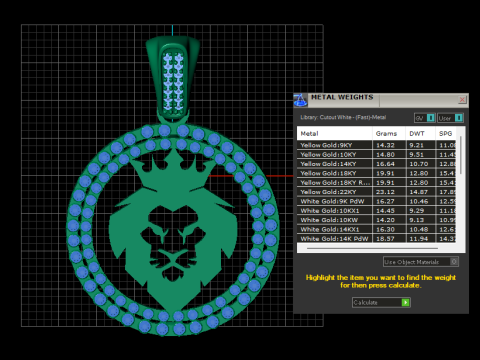The width and height of the screenshot is (480, 360).
Task: Sort by the Metal column header
Action: point(334,133)
